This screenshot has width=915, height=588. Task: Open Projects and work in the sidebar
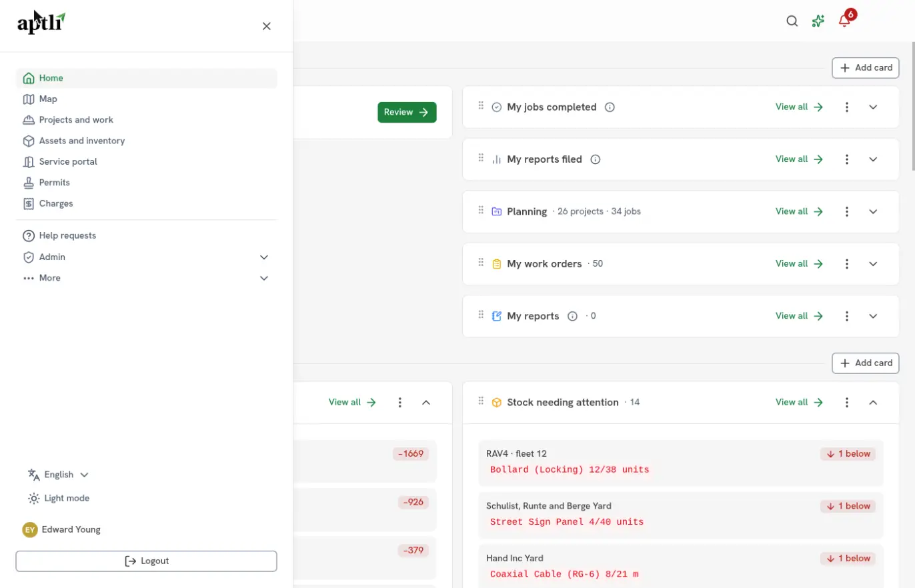click(146, 120)
